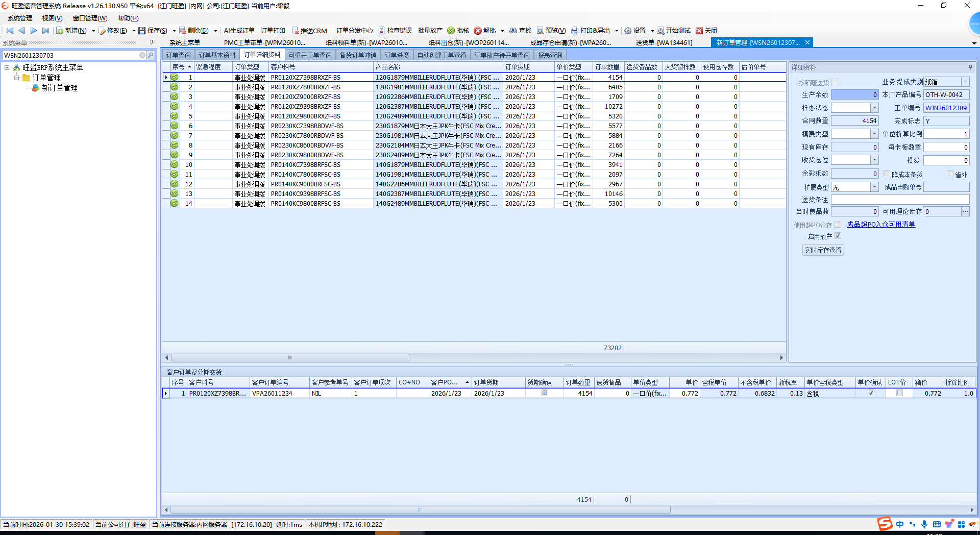This screenshot has height=535, width=980.
Task: Click the AI生成订单 button
Action: [239, 31]
